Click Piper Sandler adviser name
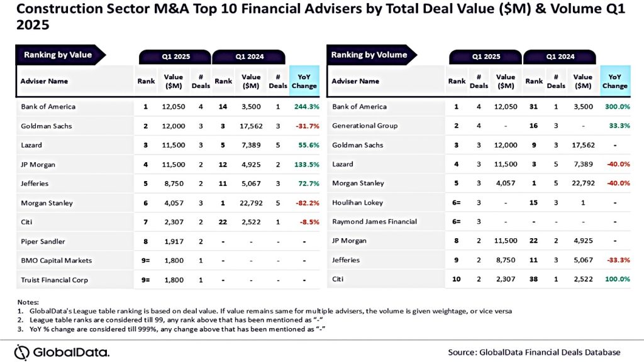Image resolution: width=644 pixels, height=362 pixels. [43, 241]
